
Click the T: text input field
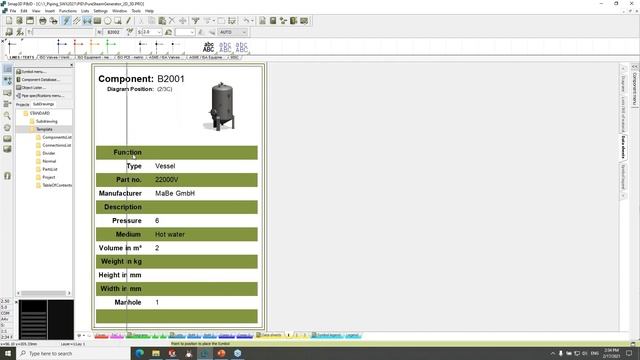[62, 32]
